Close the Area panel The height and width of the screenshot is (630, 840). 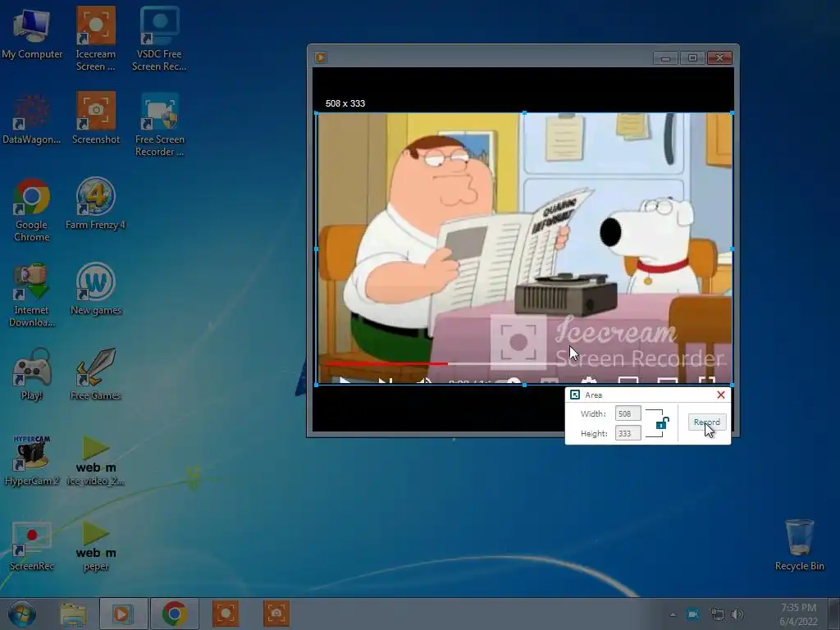tap(720, 395)
